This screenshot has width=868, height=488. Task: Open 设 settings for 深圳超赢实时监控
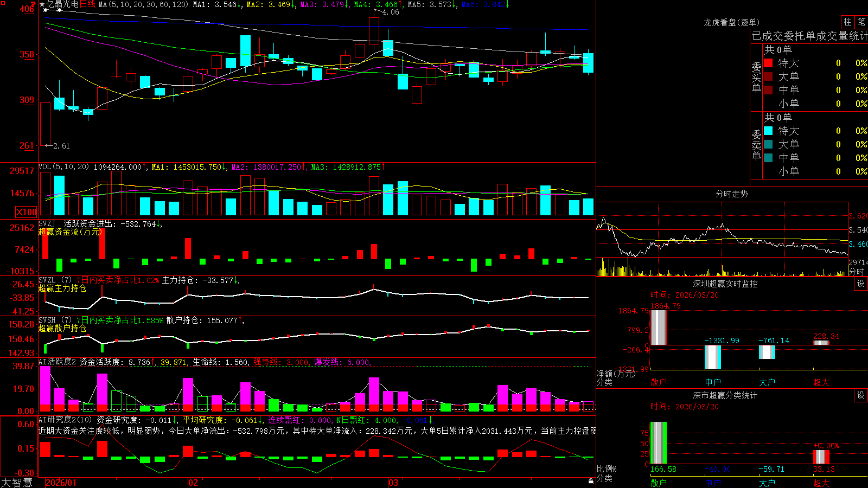point(861,284)
